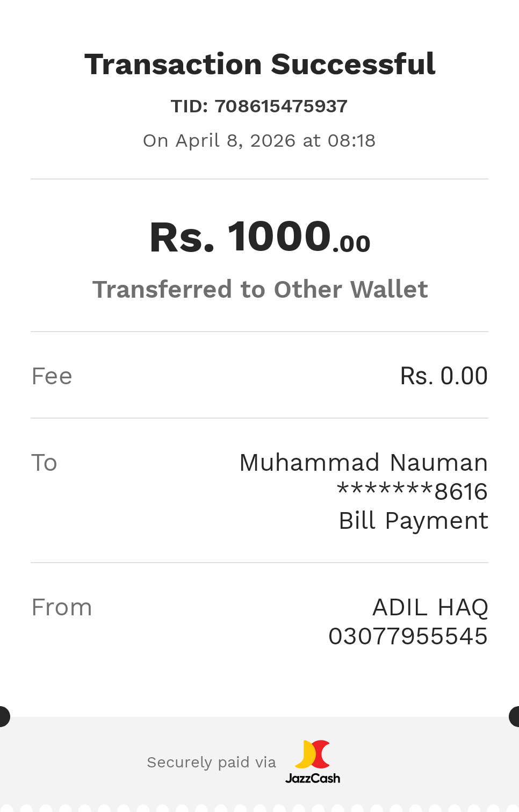The image size is (519, 812).
Task: Click recipient name Muhammad Nauman
Action: pos(363,463)
